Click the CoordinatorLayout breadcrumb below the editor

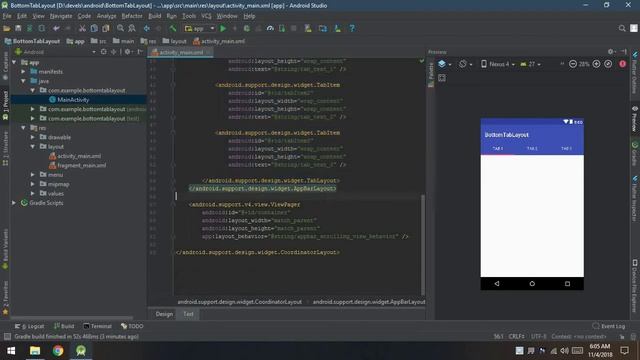tap(240, 302)
